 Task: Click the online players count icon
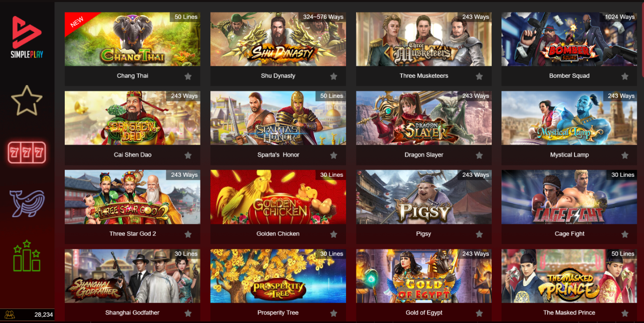(10, 314)
